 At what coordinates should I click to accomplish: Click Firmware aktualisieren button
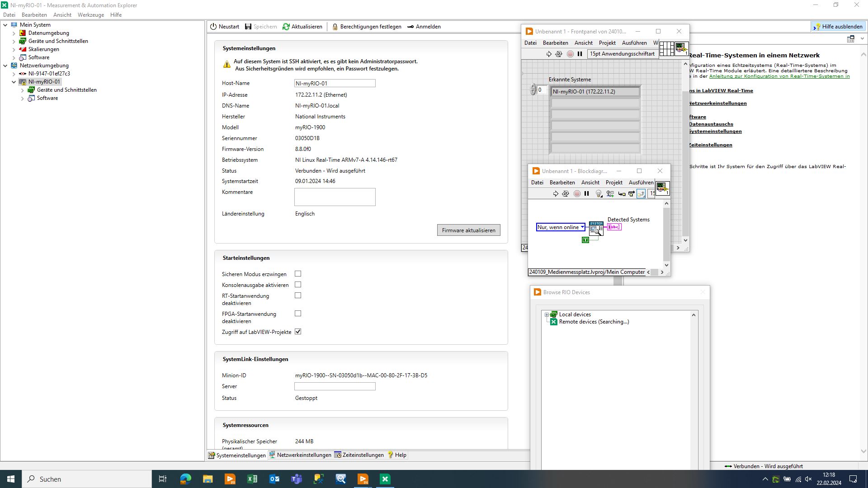click(x=468, y=230)
